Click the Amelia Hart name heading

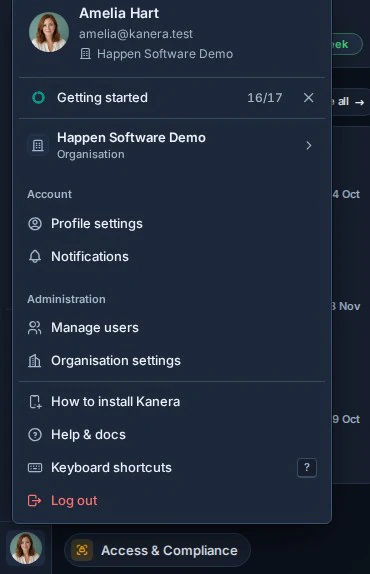click(x=119, y=13)
